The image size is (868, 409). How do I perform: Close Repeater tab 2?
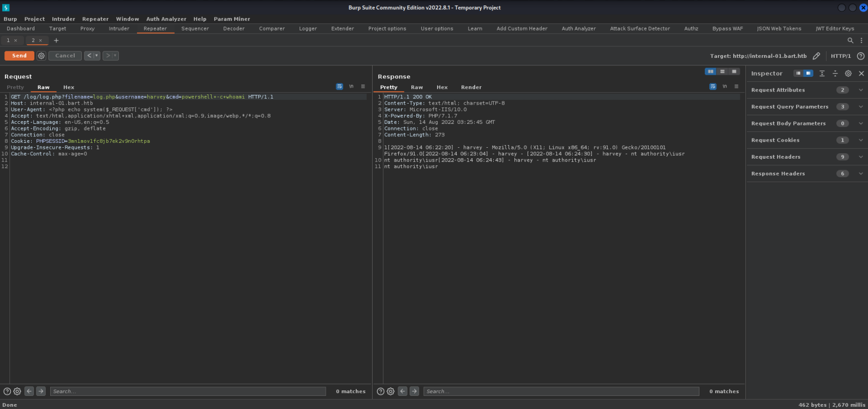point(40,40)
